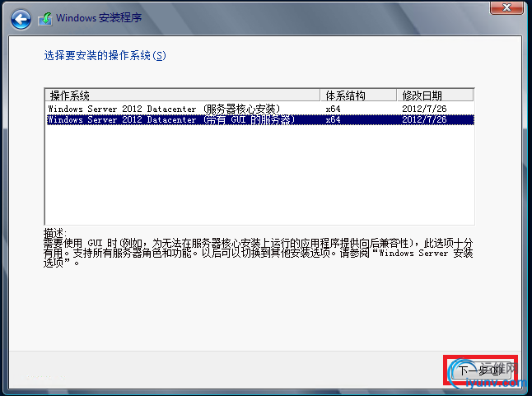This screenshot has width=532, height=396.
Task: Click the 描述 label
Action: tap(54, 233)
